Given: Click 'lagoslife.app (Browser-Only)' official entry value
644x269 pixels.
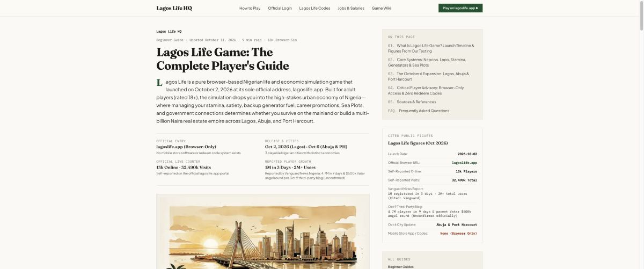Looking at the screenshot, I should [186, 146].
